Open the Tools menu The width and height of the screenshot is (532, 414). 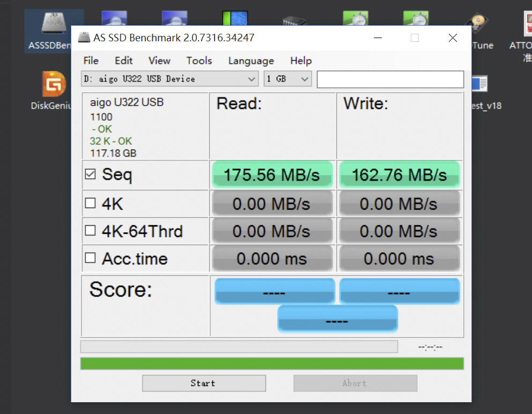point(199,61)
